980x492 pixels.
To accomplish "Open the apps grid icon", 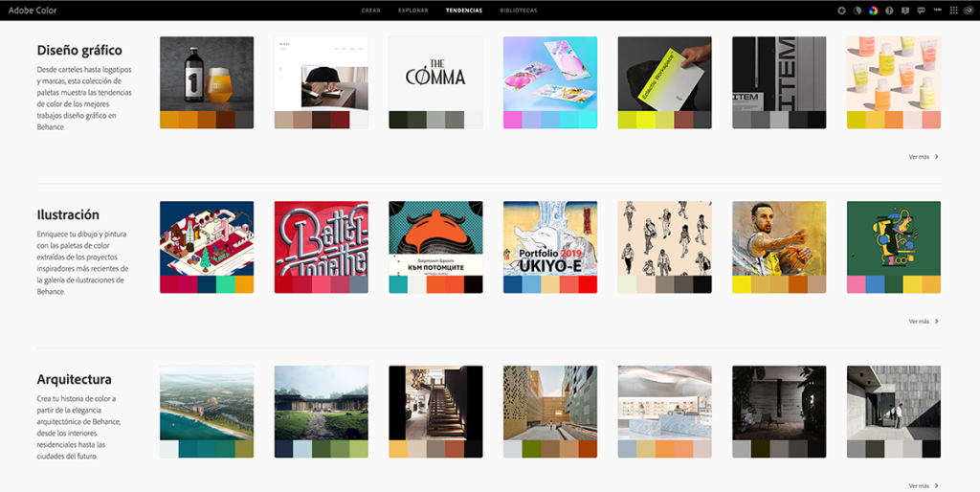I will tap(954, 11).
